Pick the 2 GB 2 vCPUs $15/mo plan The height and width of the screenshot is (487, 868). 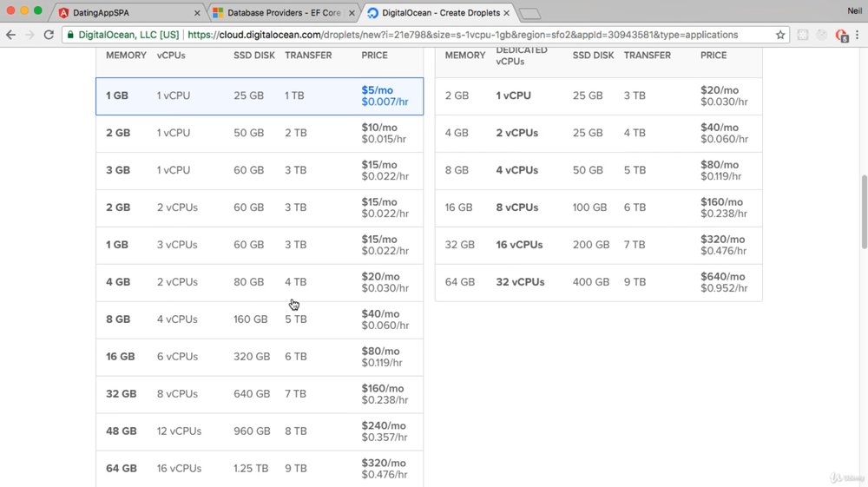[x=260, y=208]
